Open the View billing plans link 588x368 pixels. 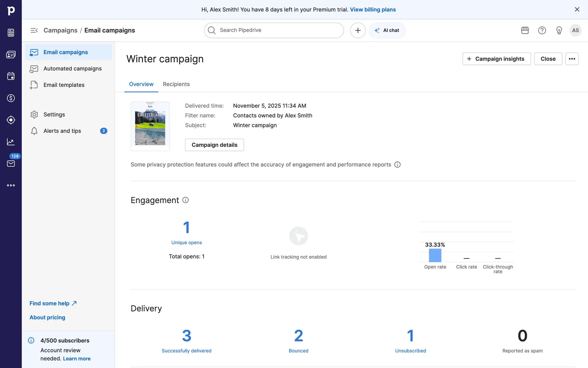(373, 10)
